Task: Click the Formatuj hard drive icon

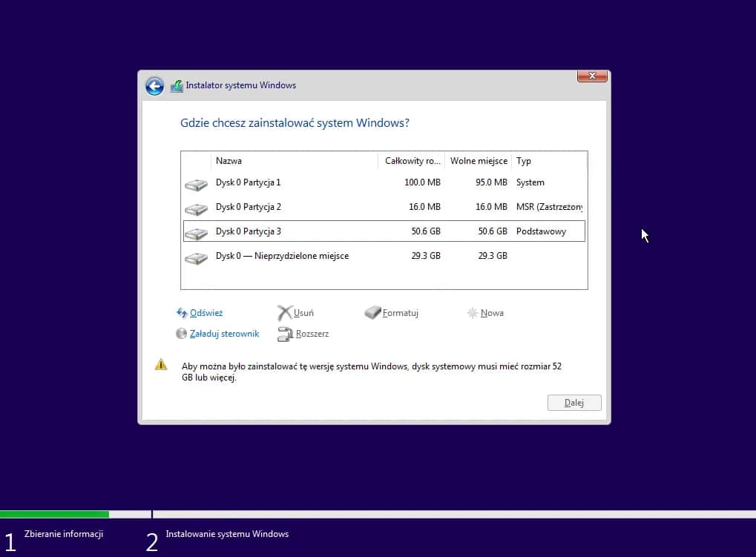Action: (373, 312)
